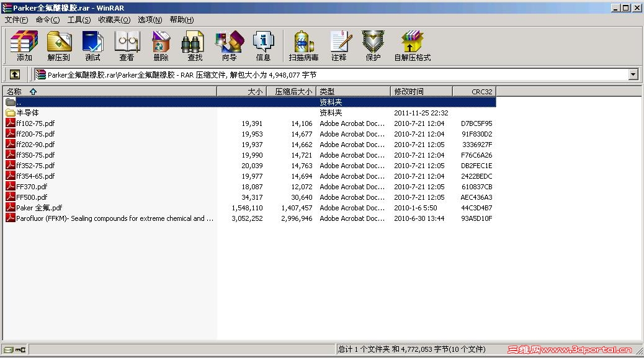Open the 收藏夹(O) menu
Screen dimensions: 644x358
(x=114, y=20)
